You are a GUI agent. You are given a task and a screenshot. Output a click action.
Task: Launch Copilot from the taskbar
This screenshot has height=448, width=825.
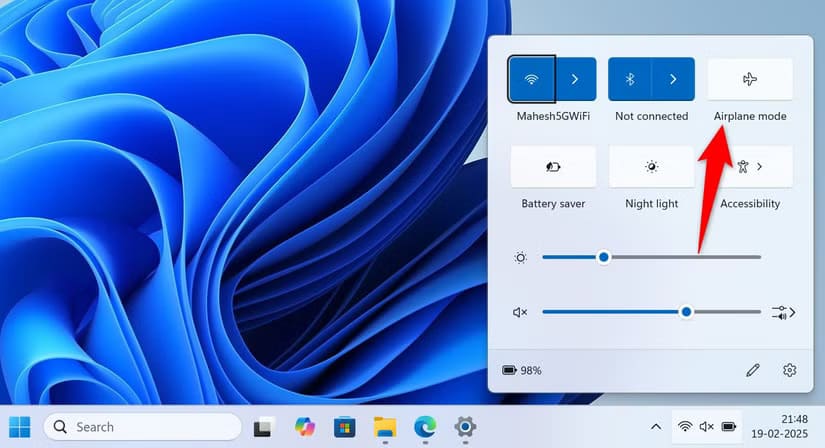[x=304, y=427]
